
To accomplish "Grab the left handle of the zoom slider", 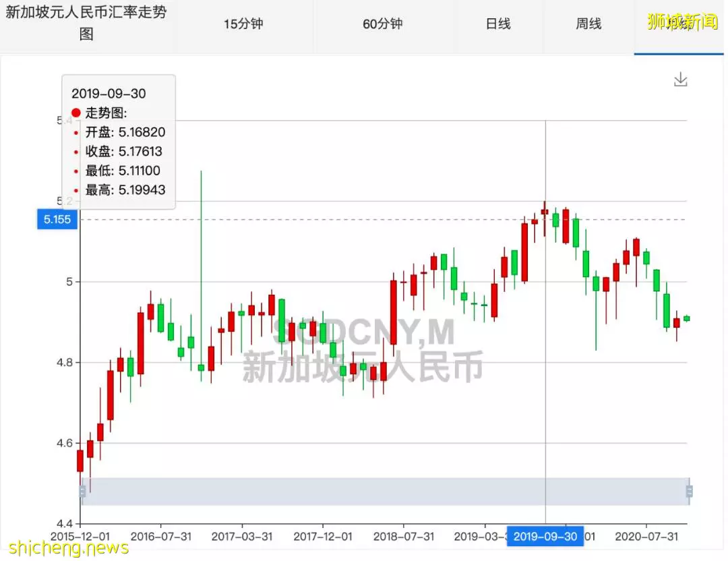I will coord(83,491).
